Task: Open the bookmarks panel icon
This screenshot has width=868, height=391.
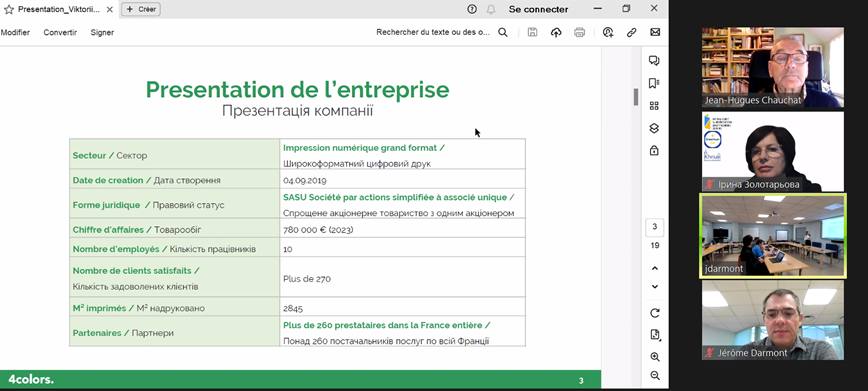Action: pos(654,83)
